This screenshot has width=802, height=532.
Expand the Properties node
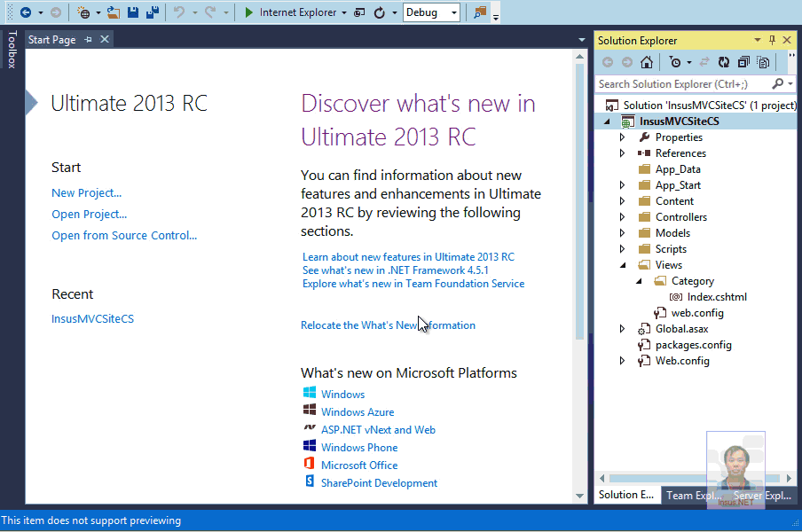(x=622, y=137)
